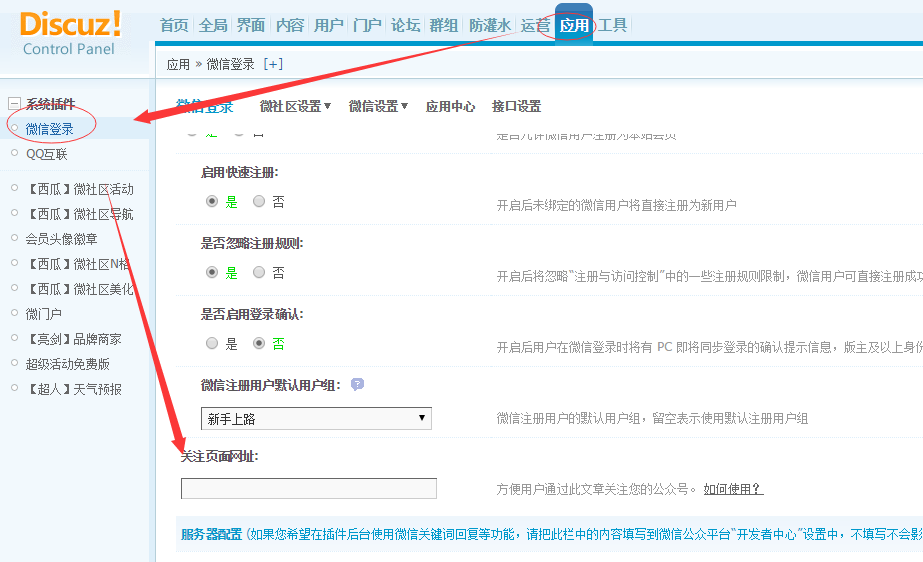Viewport: 923px width, 562px height.
Task: Open 【亮剑】品牌商家 plugin
Action: 74,340
